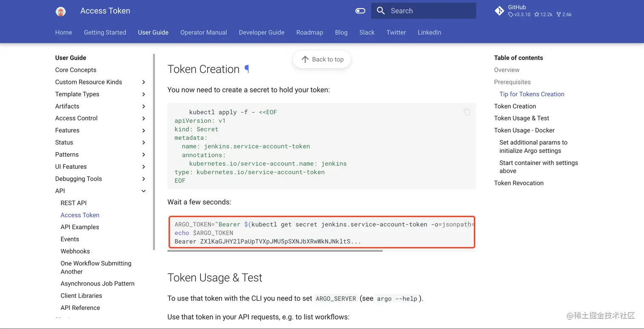Toggle the dark/light color scheme switch
Image resolution: width=644 pixels, height=329 pixels.
[360, 11]
